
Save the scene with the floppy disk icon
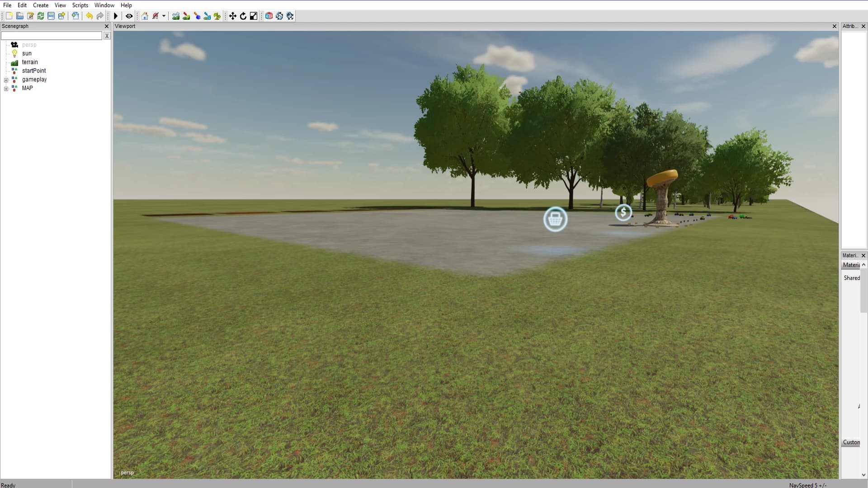[51, 16]
